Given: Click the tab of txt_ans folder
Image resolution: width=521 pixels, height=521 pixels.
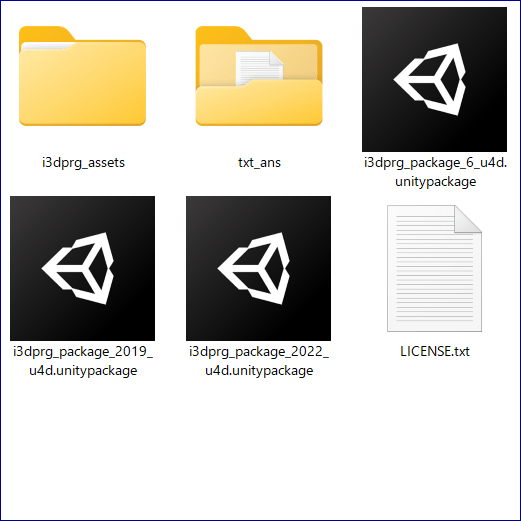Looking at the screenshot, I should coord(223,33).
